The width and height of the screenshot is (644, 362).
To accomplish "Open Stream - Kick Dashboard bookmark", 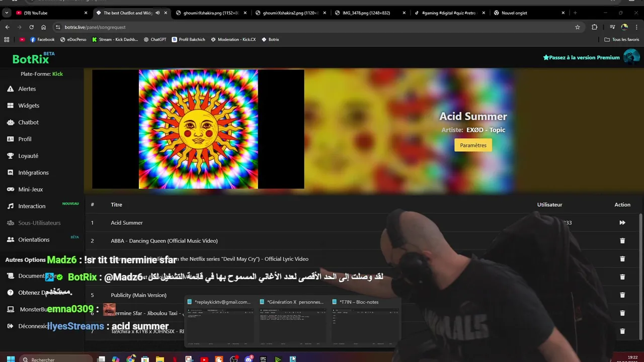I will (x=115, y=39).
